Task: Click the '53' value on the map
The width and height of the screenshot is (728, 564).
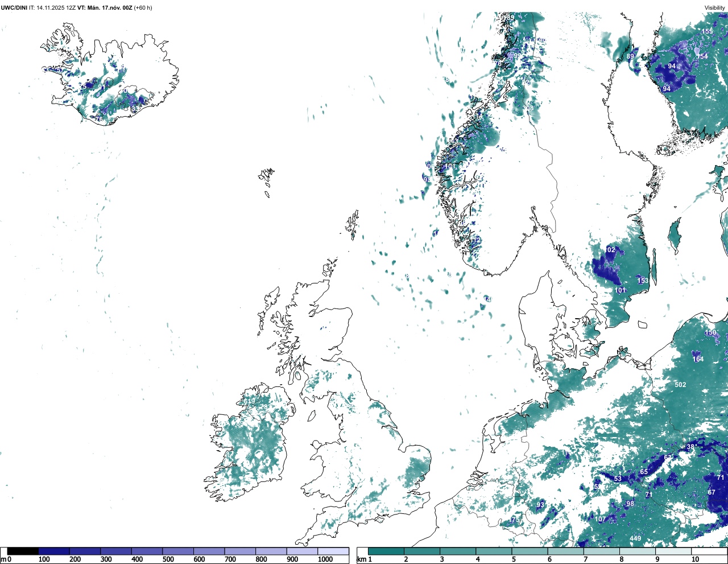Action: pyautogui.click(x=618, y=479)
